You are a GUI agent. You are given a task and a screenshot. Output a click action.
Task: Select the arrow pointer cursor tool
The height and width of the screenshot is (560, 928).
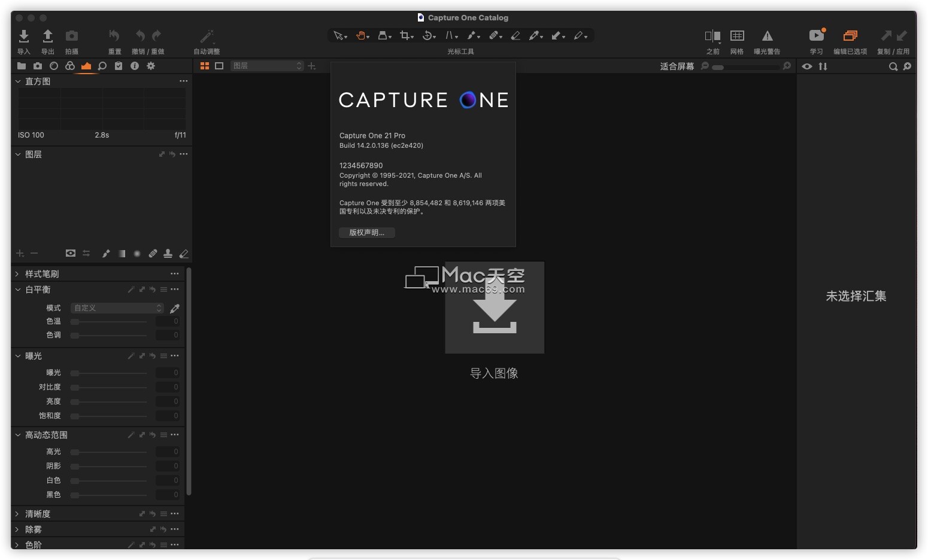(339, 36)
